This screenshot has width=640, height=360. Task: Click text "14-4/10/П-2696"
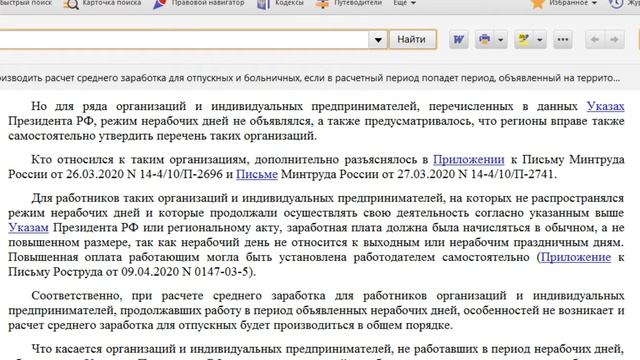tap(181, 174)
